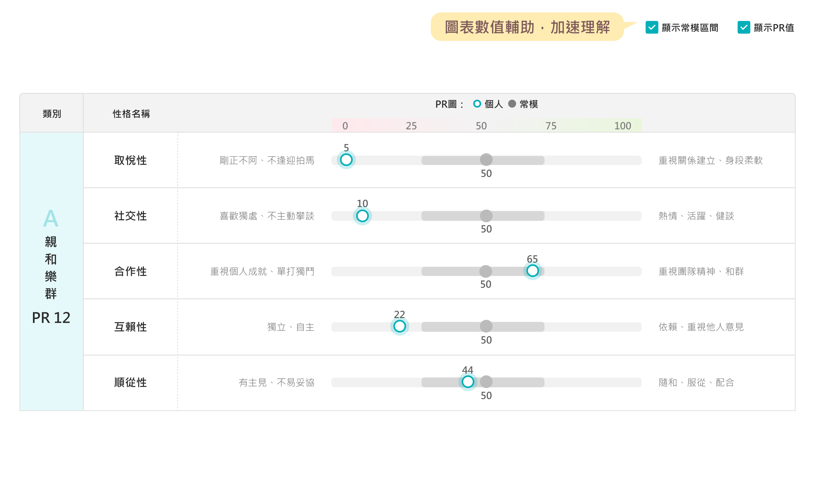Click the 性格名稱 column header

coord(131,114)
